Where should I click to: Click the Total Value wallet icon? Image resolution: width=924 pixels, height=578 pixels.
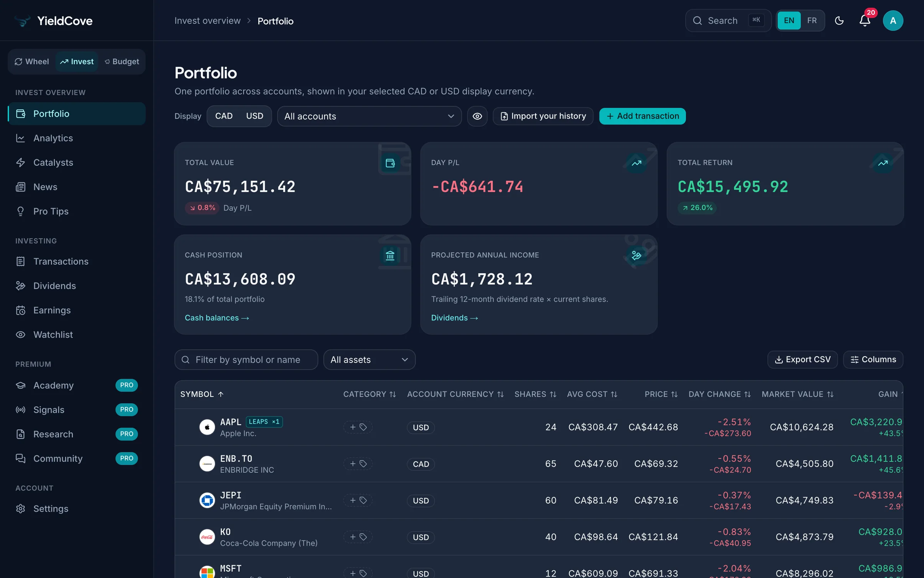click(x=390, y=163)
